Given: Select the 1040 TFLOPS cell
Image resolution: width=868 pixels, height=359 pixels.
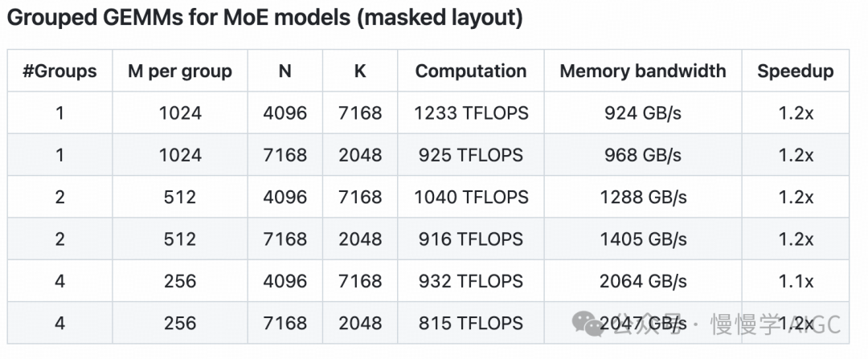Looking at the screenshot, I should click(471, 197).
